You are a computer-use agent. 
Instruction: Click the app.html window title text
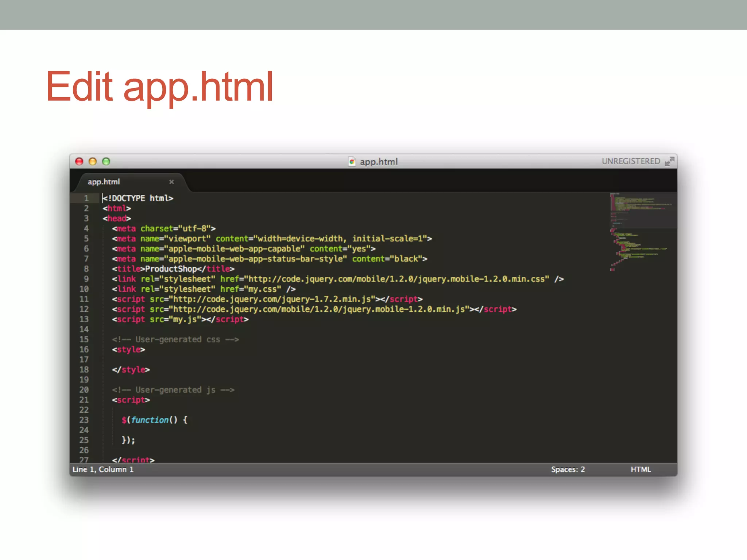[379, 162]
